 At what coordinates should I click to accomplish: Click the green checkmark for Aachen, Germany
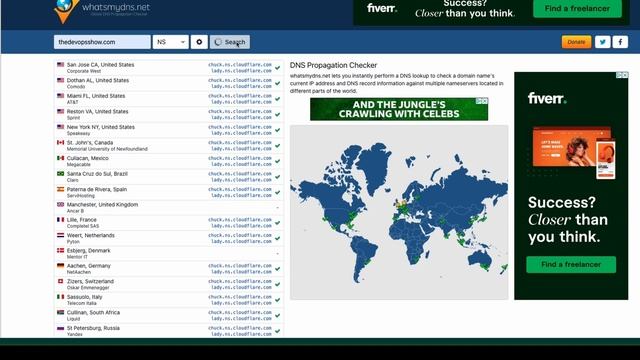[x=278, y=269]
